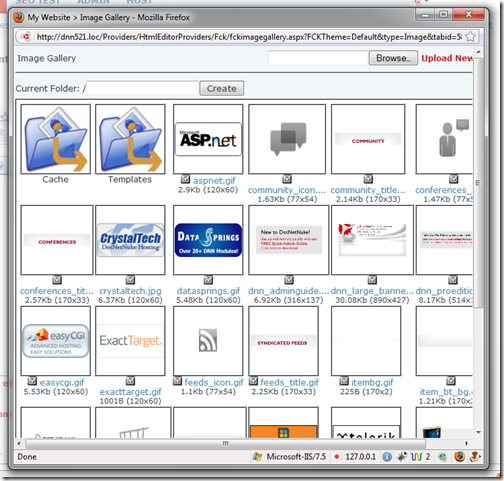Screen dimensions: 504x481
Task: Focus the file upload text field
Action: (318, 58)
